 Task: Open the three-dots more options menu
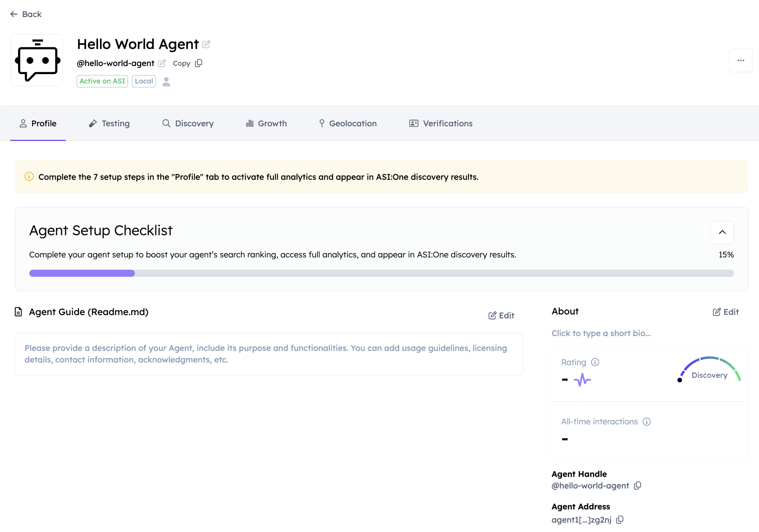point(741,61)
